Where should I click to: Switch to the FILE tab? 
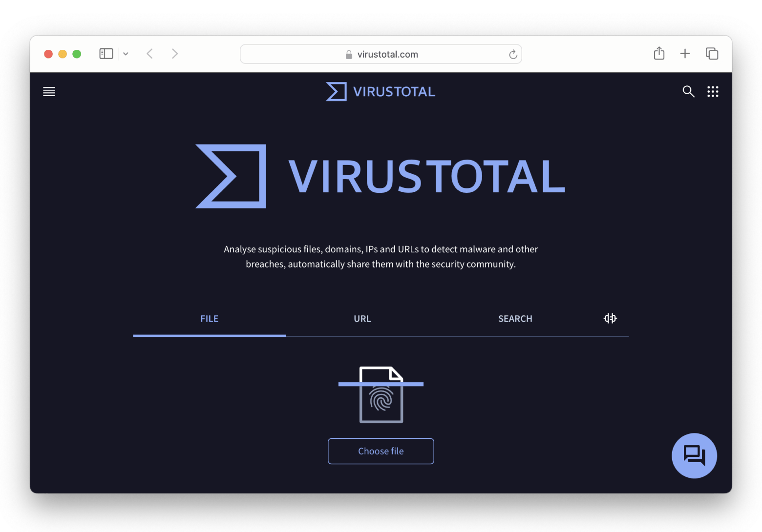tap(210, 319)
